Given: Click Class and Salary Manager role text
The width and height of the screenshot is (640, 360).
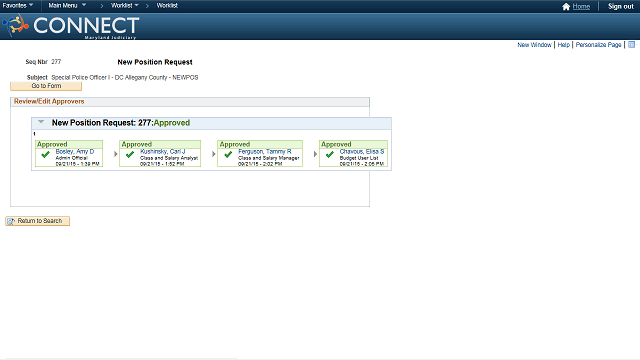Looking at the screenshot, I should [269, 158].
